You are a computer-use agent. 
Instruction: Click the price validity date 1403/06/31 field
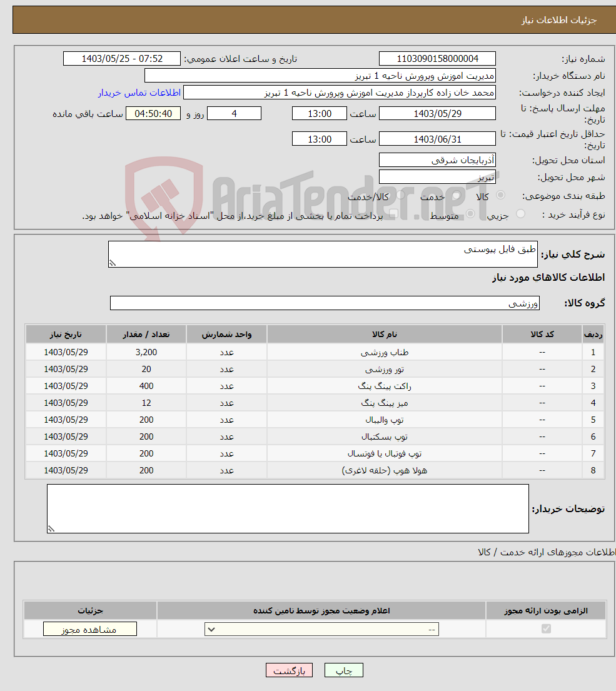[x=437, y=139]
